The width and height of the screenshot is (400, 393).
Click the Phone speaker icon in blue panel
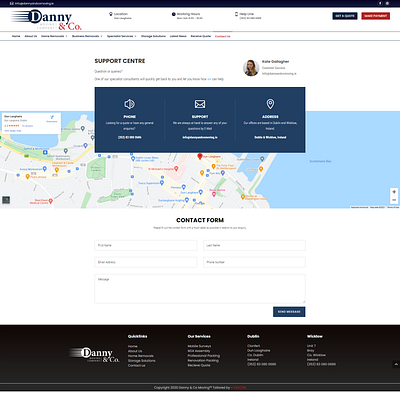point(129,104)
